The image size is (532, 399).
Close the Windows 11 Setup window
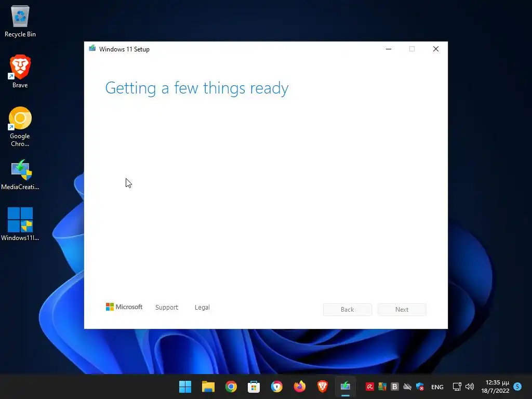click(436, 49)
